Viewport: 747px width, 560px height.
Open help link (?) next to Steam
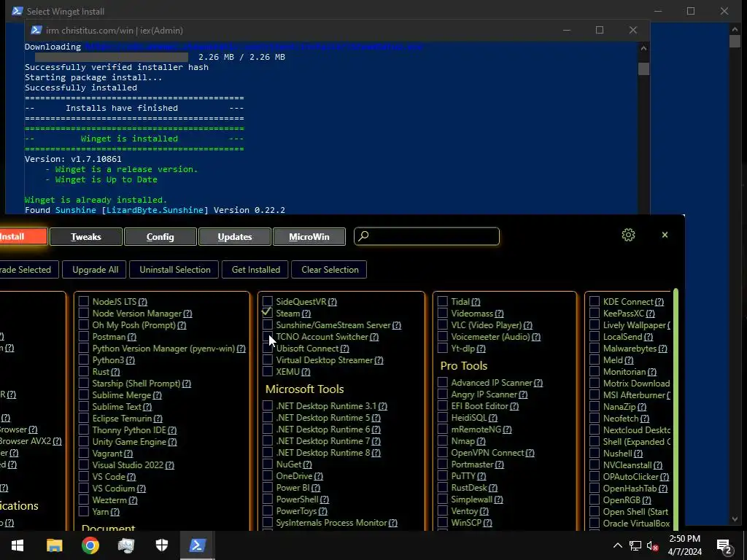[x=306, y=314]
